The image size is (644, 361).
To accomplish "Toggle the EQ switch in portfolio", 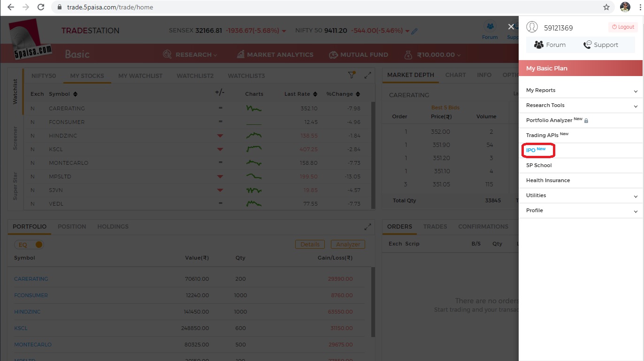I will pyautogui.click(x=29, y=245).
